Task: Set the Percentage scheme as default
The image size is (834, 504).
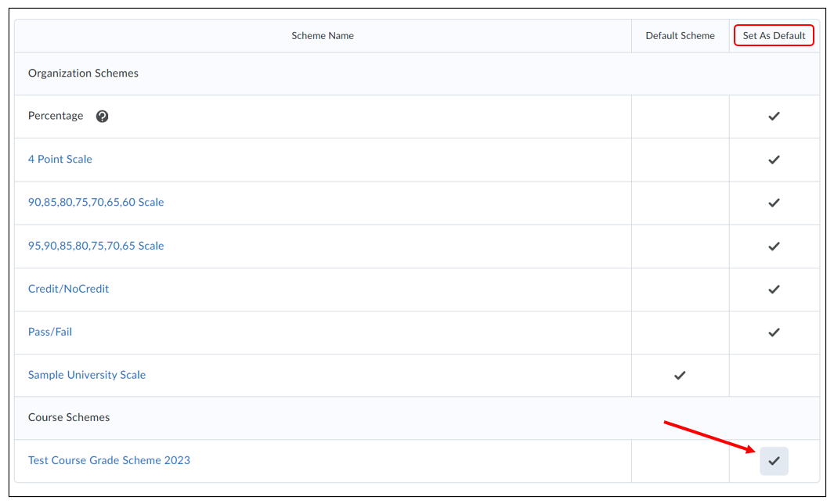Action: tap(774, 117)
